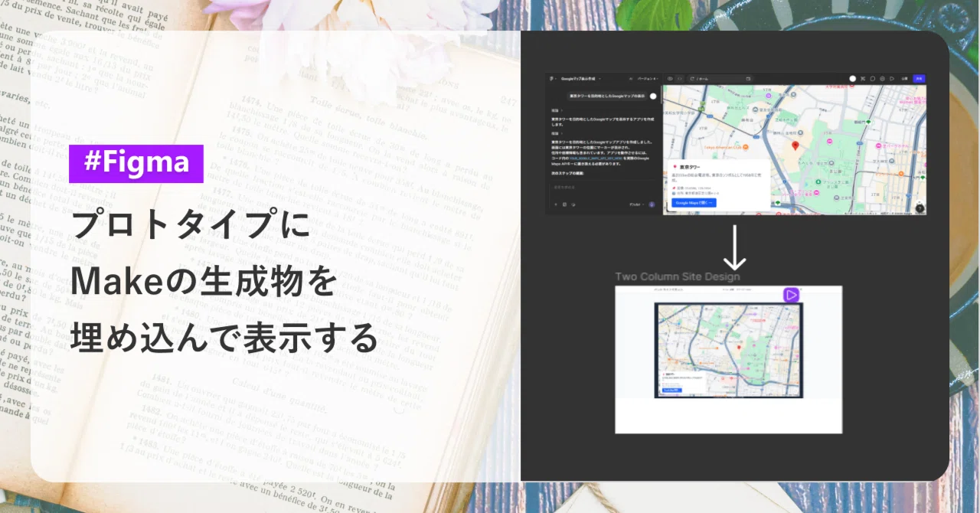Select embedded map in Two Column frame
This screenshot has height=513, width=980.
(728, 350)
